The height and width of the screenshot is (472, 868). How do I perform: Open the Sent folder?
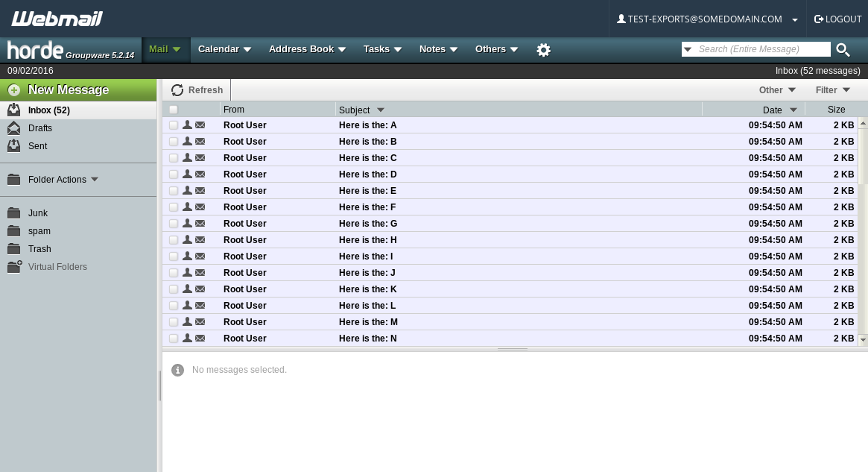(x=38, y=145)
